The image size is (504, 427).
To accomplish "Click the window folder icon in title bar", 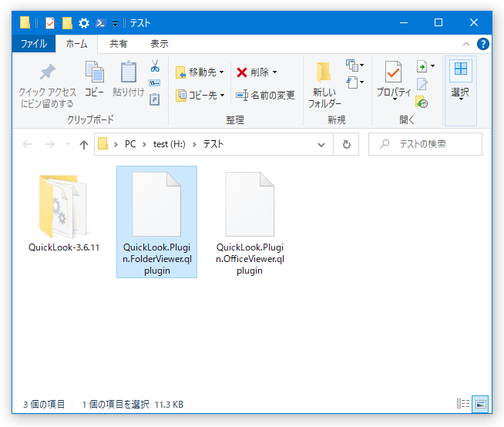I will click(25, 23).
